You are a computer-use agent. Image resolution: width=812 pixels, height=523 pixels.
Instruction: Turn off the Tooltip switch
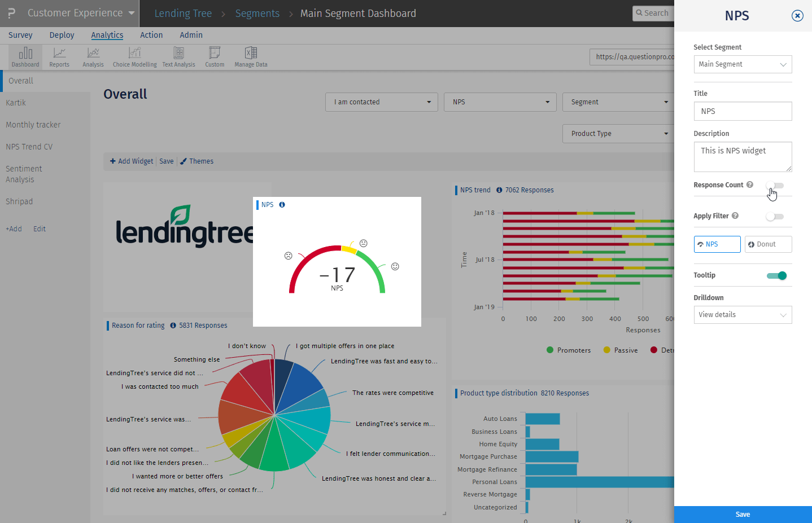point(776,276)
